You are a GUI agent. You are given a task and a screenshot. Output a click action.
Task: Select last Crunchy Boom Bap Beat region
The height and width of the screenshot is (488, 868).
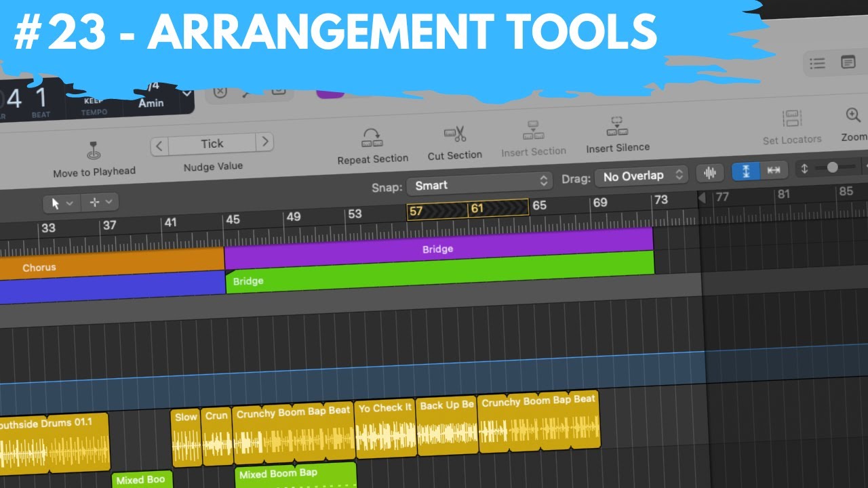[x=539, y=422]
